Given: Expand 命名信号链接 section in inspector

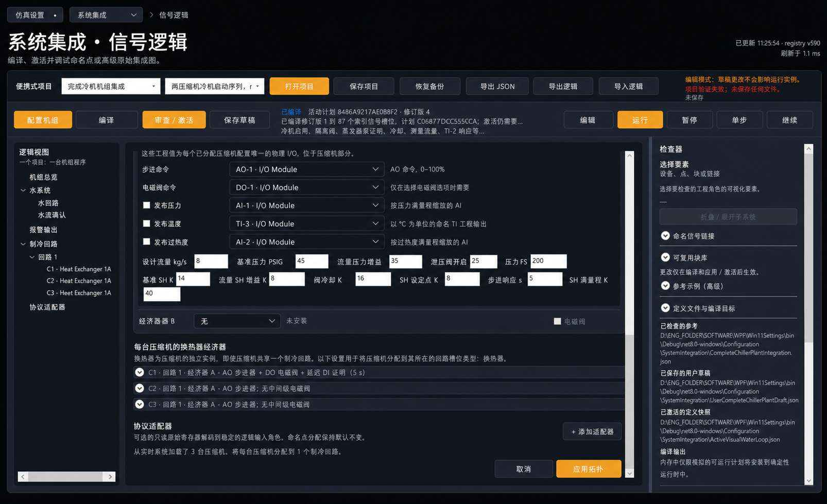Looking at the screenshot, I should 665,236.
